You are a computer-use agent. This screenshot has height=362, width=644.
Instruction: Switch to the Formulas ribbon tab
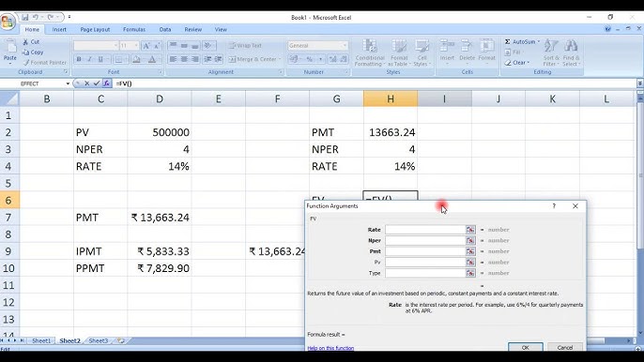(x=134, y=30)
